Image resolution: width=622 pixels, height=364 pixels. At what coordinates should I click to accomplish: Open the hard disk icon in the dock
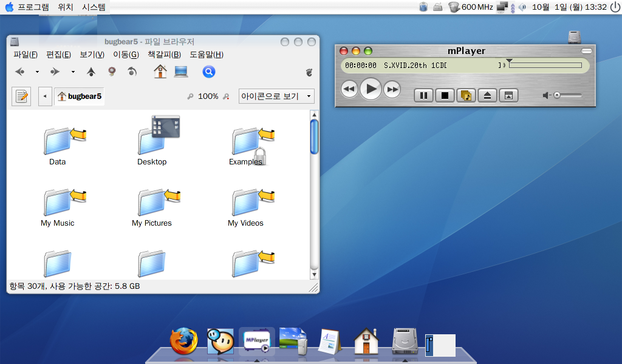coord(405,340)
